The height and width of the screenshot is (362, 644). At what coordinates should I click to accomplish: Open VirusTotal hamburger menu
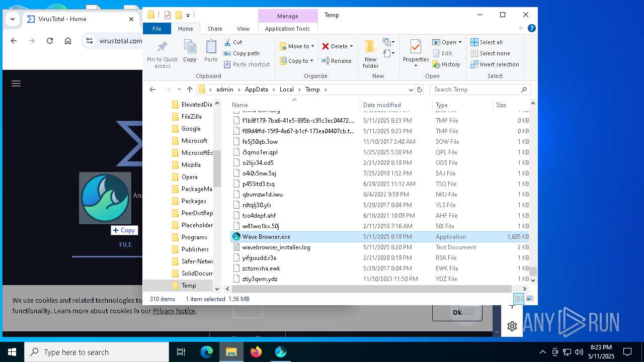tap(16, 83)
